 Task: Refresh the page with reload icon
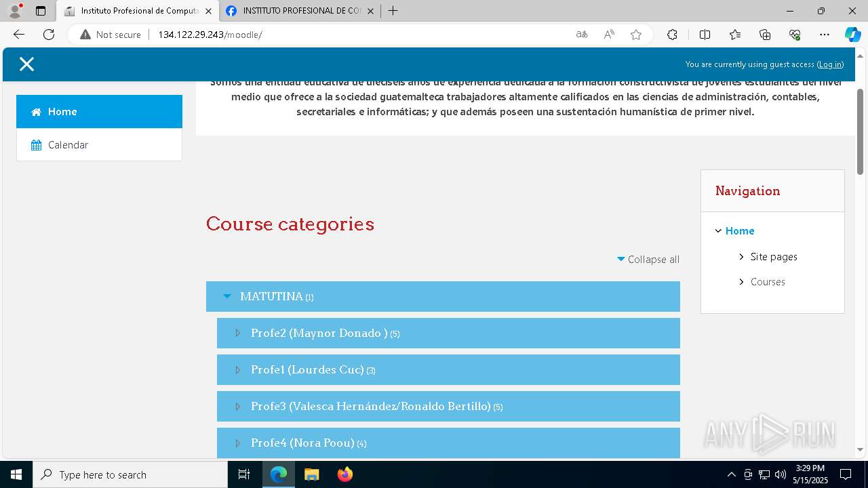(x=49, y=35)
